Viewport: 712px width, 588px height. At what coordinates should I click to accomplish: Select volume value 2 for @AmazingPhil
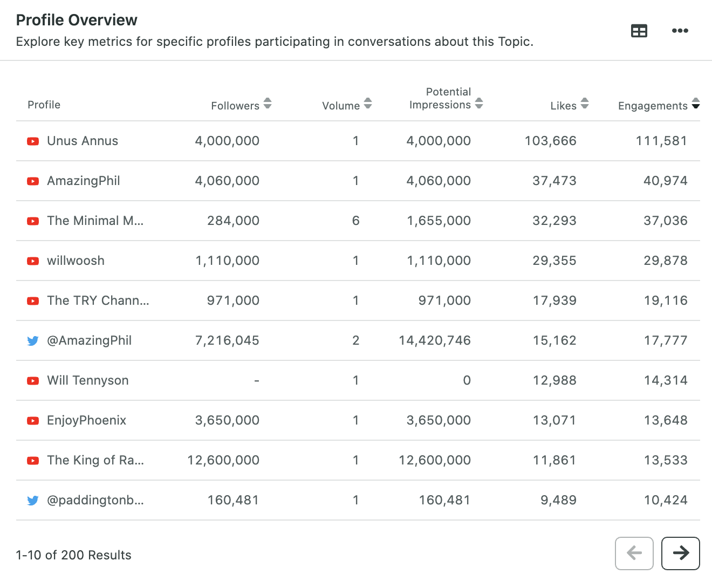(x=356, y=340)
